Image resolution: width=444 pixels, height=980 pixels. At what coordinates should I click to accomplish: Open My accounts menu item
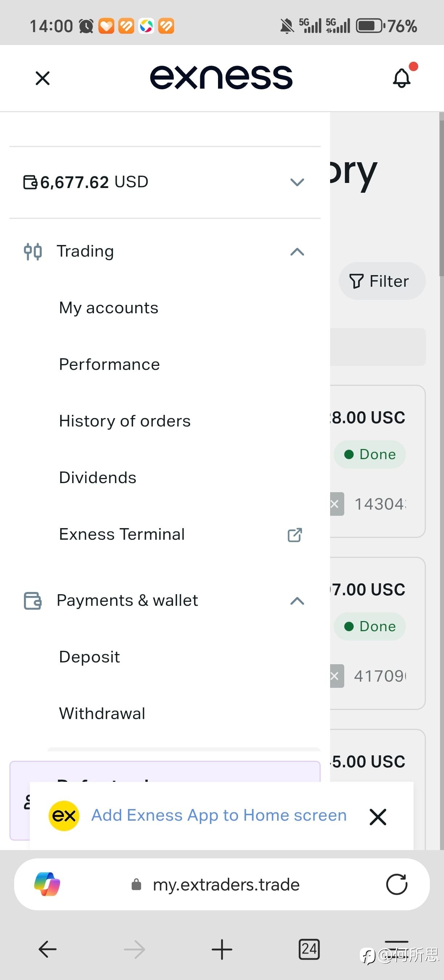pos(109,308)
